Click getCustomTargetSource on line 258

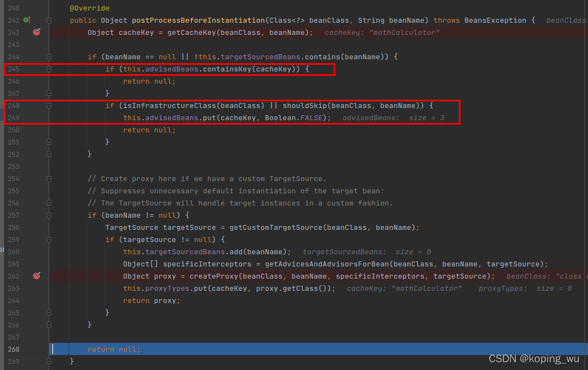click(x=275, y=227)
